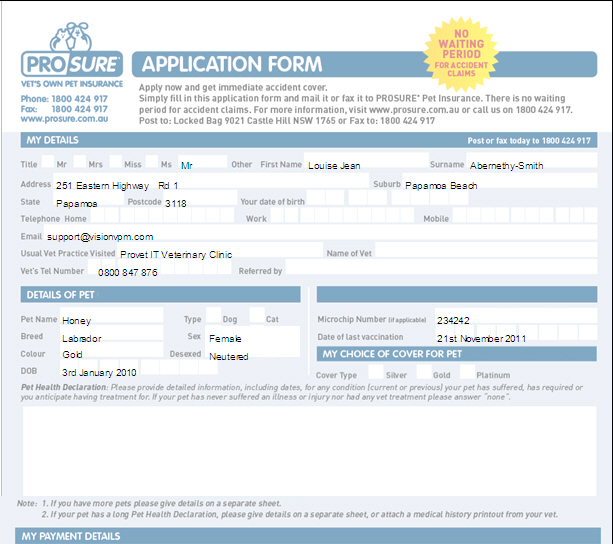
Task: Click the Address field
Action: 211,181
